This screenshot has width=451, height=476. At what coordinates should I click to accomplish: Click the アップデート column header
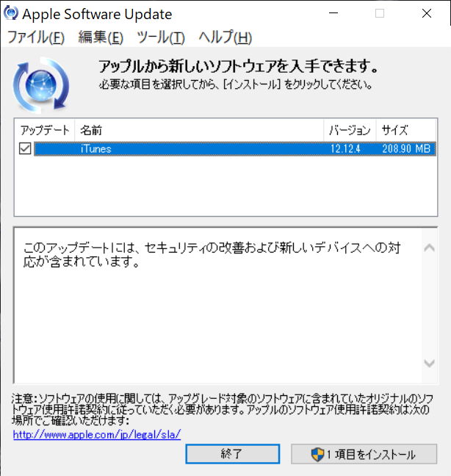[x=45, y=130]
